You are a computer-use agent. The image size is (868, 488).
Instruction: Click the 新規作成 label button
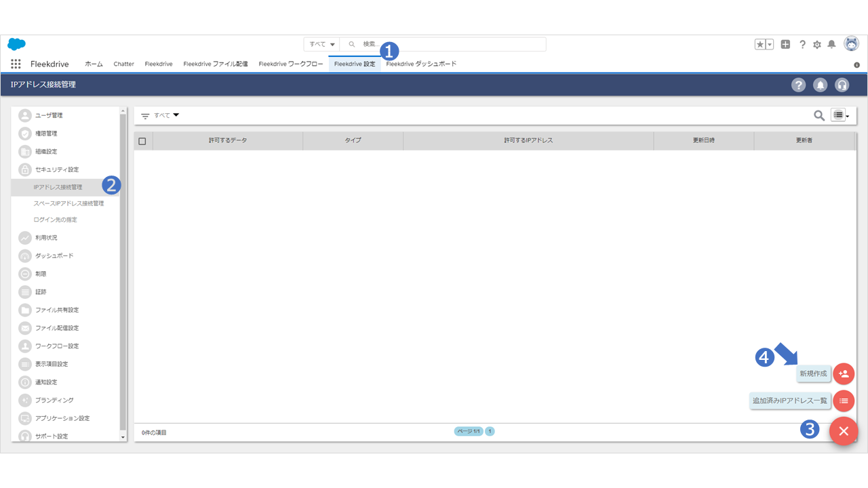tap(814, 373)
